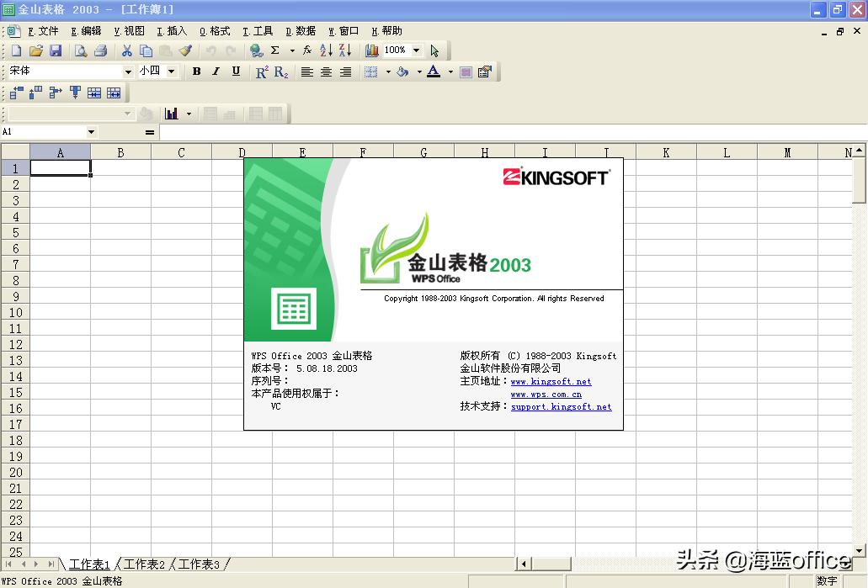
Task: Select column B header
Action: click(x=120, y=152)
